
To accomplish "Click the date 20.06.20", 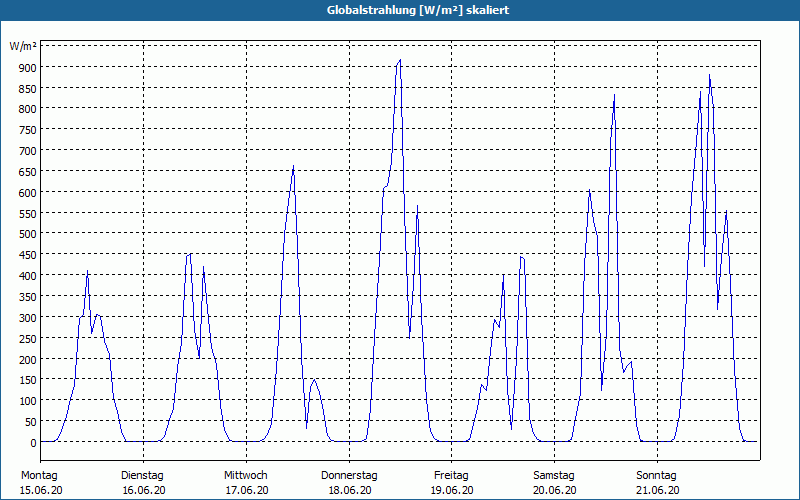I will pyautogui.click(x=555, y=490).
